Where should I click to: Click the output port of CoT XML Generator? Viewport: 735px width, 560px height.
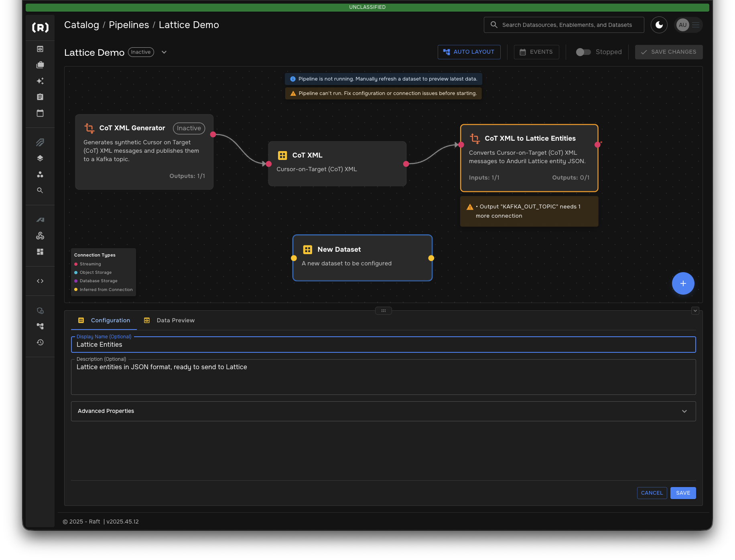coord(213,135)
